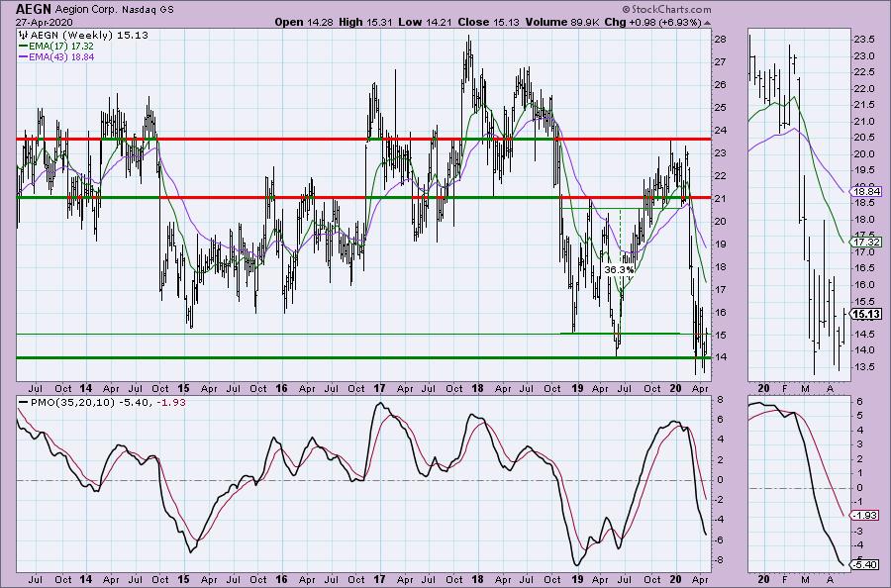Click the small up triangle after Chg
The image size is (891, 588).
(x=707, y=24)
